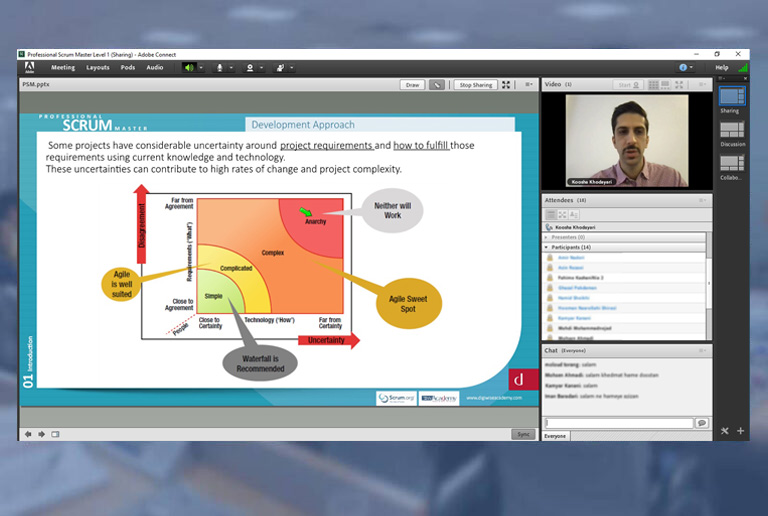Click Start webcam button in Video pod
The image size is (768, 516).
click(x=628, y=85)
